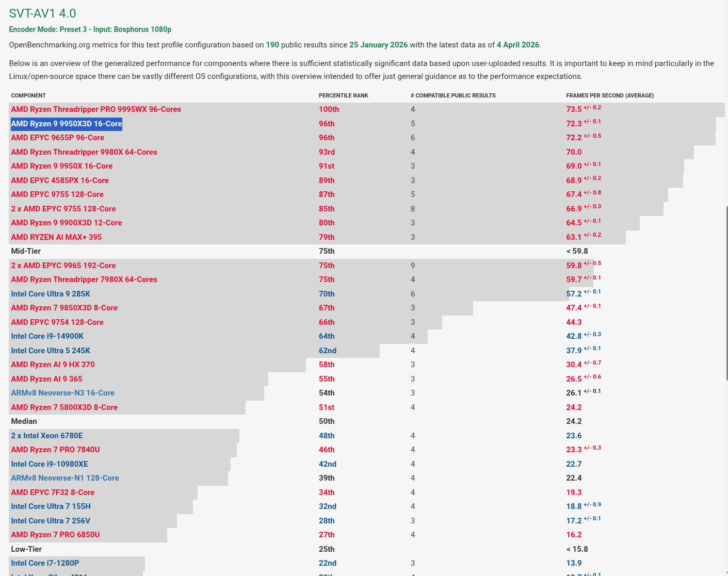Open ARMv8 Neoverse-N1 128-Core link

pyautogui.click(x=65, y=478)
